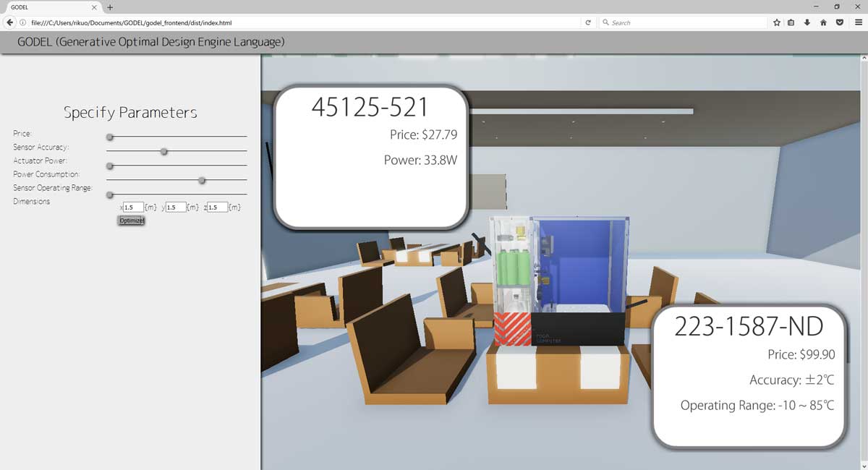Open the downloads arrow icon
Viewport: 868px width, 470px height.
807,22
